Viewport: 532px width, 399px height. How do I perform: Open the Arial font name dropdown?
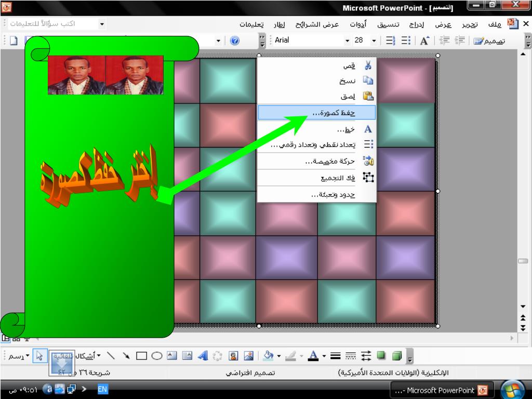347,41
